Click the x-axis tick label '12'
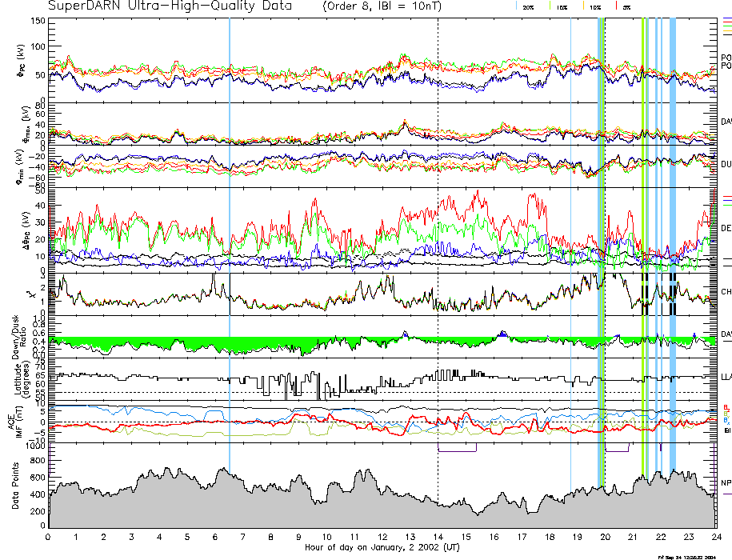 [382, 537]
